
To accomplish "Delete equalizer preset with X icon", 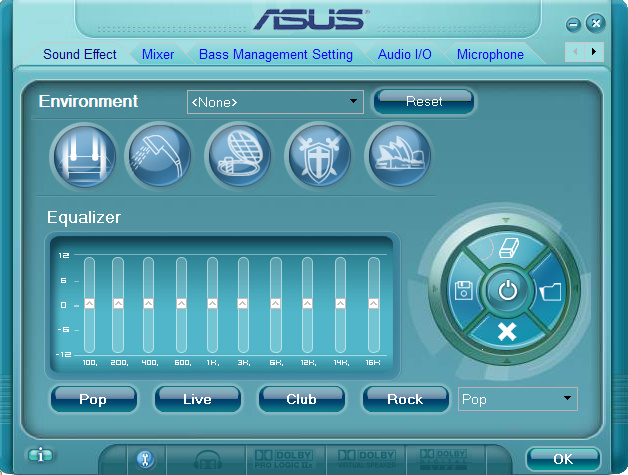I will [507, 332].
